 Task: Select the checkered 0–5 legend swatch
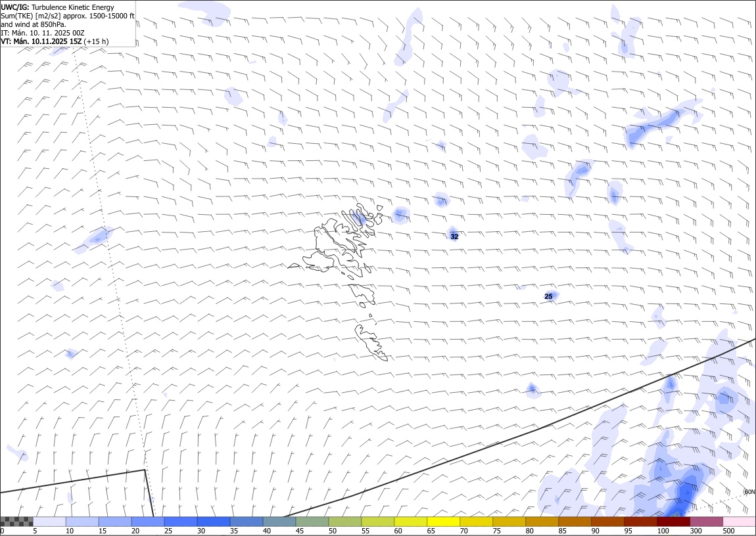pos(17,522)
